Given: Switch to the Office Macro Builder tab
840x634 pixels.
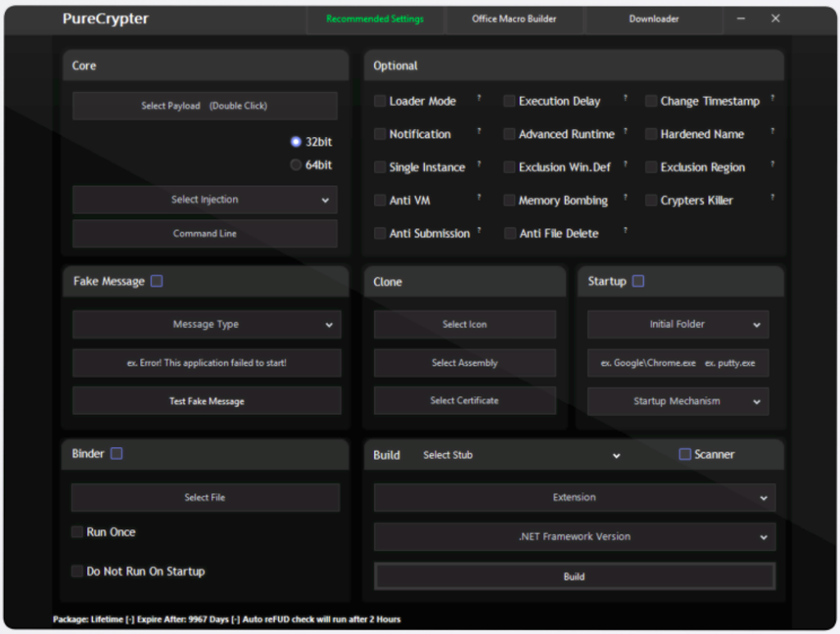Looking at the screenshot, I should 514,19.
